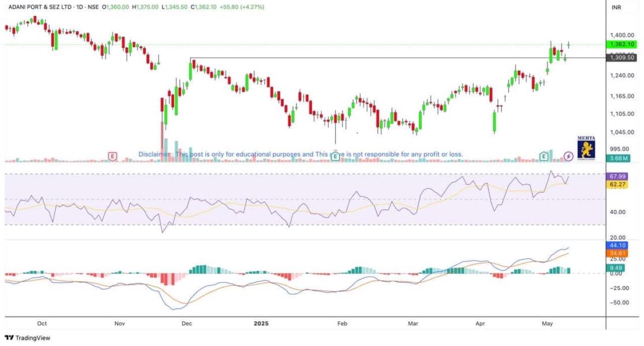Click the yellow RSI average value 62.27
This screenshot has height=346, width=644.
(617, 185)
